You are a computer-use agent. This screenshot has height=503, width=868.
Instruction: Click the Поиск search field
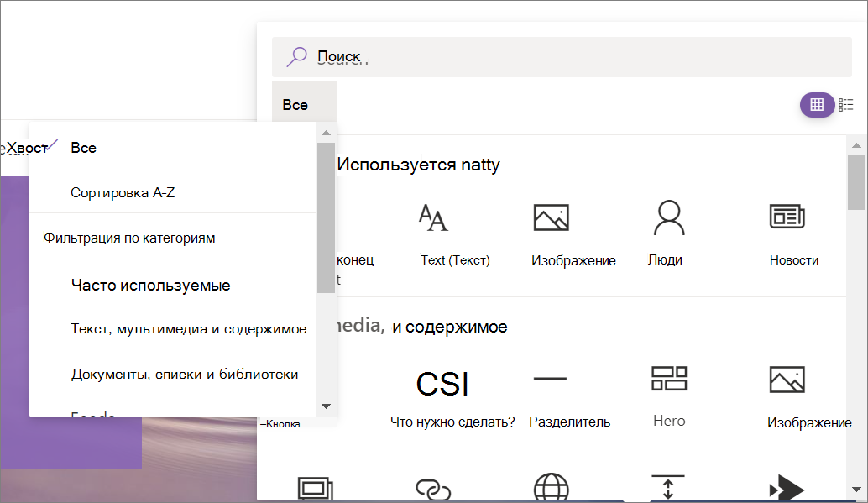tap(562, 57)
